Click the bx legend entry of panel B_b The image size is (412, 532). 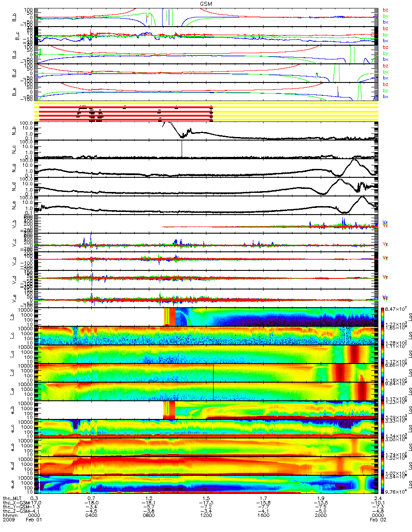(385, 22)
